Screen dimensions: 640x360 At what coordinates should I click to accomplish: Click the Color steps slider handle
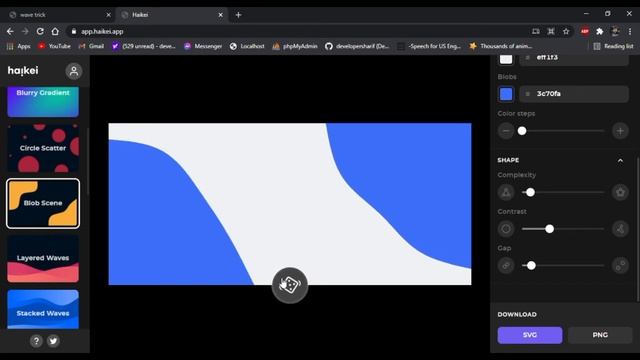click(522, 131)
